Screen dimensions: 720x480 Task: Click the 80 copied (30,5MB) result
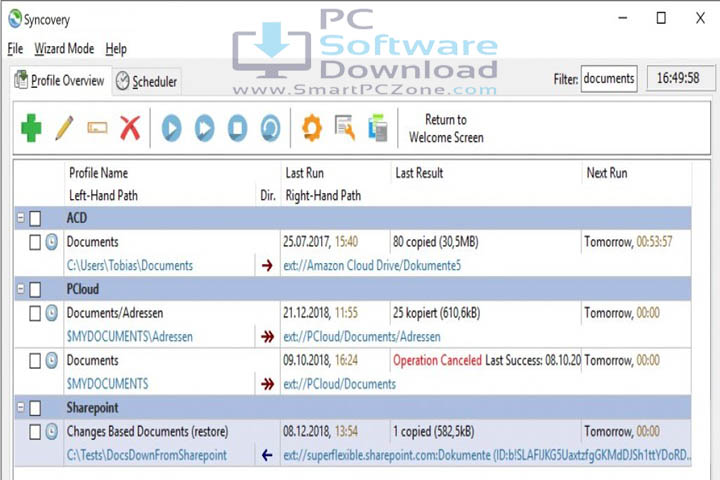click(x=435, y=242)
